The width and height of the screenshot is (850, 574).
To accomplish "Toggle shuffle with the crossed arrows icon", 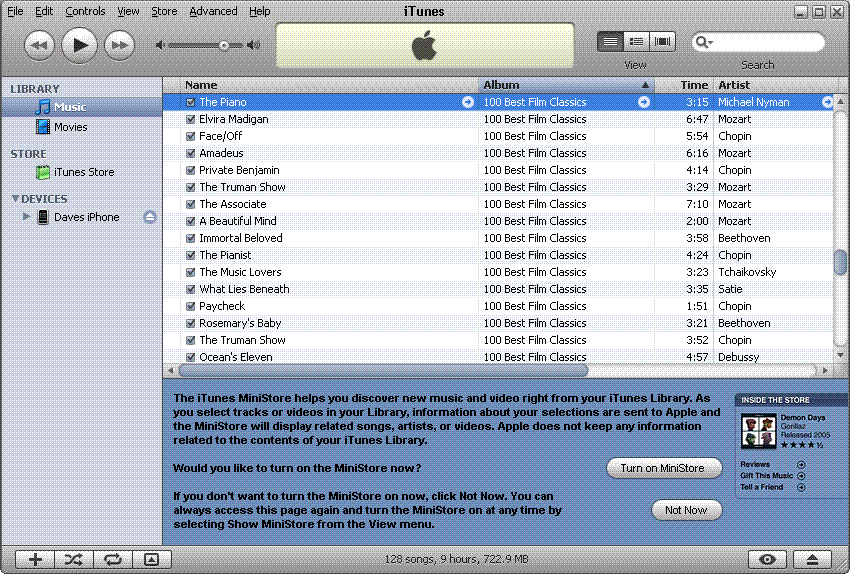I will click(x=74, y=559).
